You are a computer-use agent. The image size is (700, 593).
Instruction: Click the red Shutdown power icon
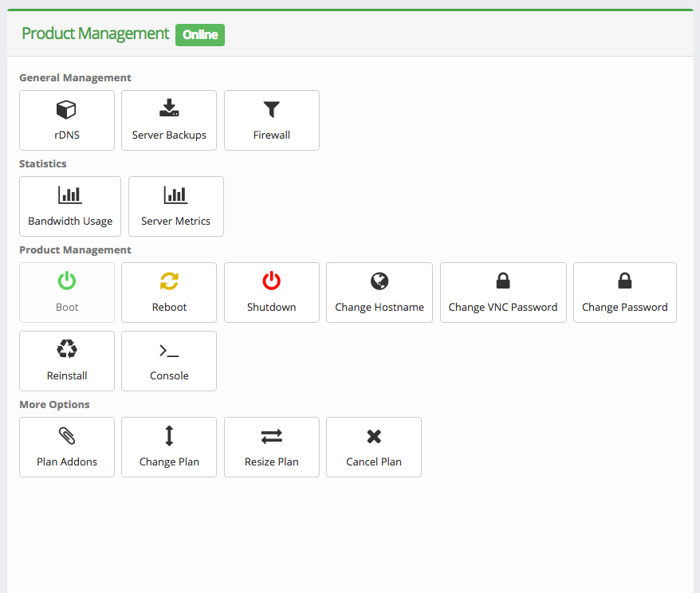point(272,281)
